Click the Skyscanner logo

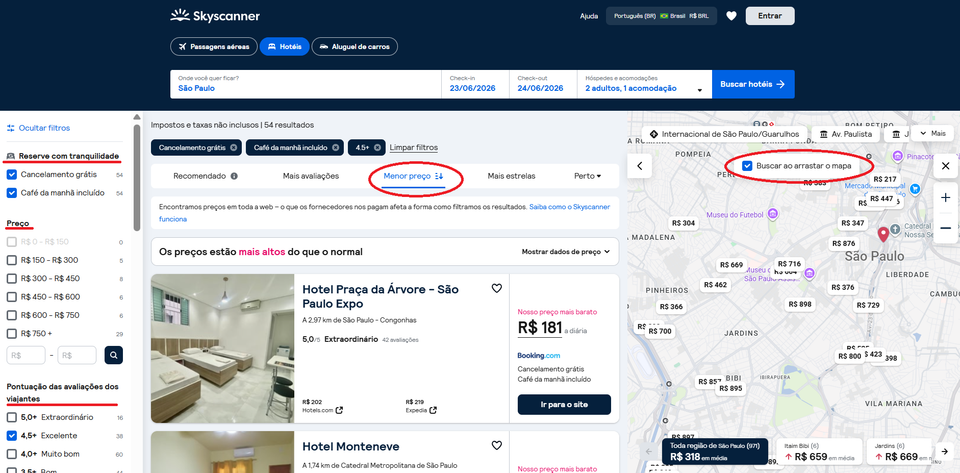215,16
